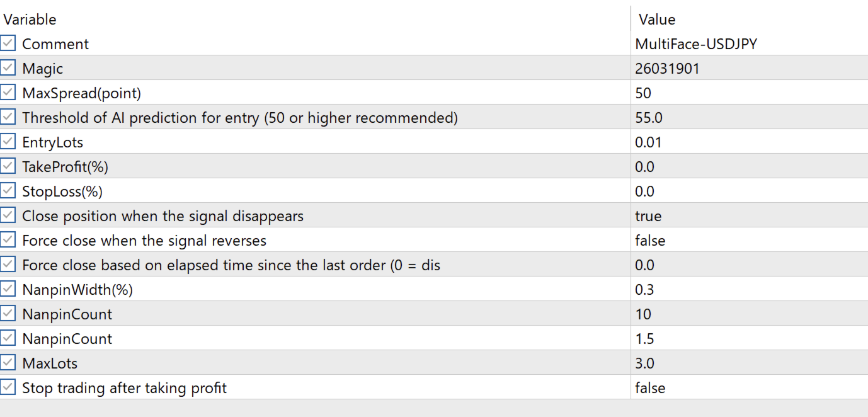Viewport: 868px width, 417px height.
Task: Uncheck the Magic parameter checkbox
Action: coord(8,68)
